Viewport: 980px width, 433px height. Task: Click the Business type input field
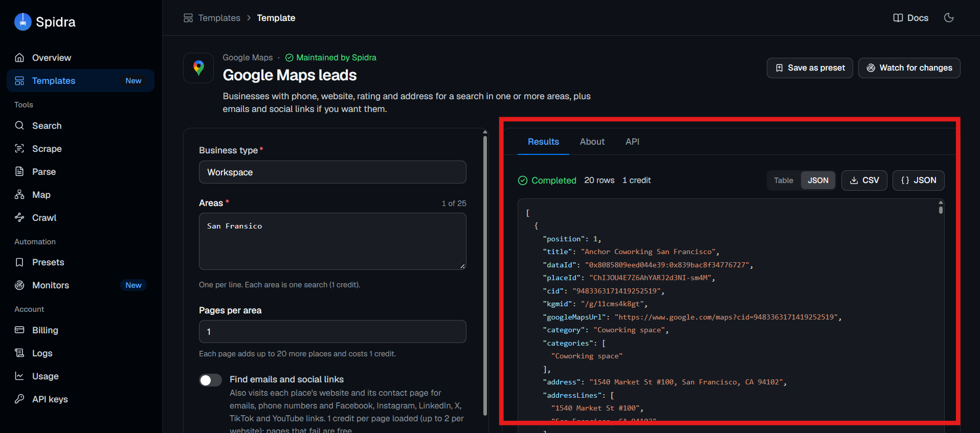click(332, 172)
